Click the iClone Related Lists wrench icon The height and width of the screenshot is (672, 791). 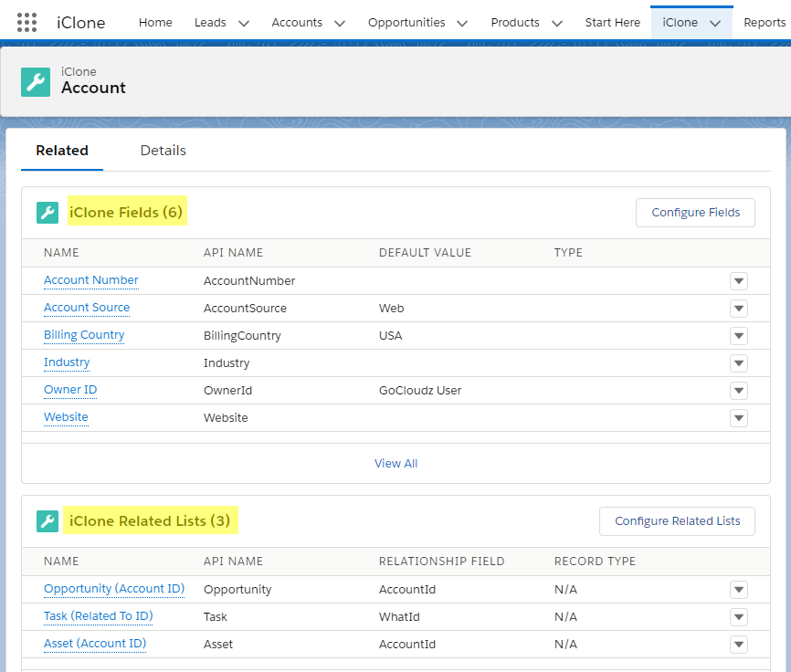(x=47, y=520)
